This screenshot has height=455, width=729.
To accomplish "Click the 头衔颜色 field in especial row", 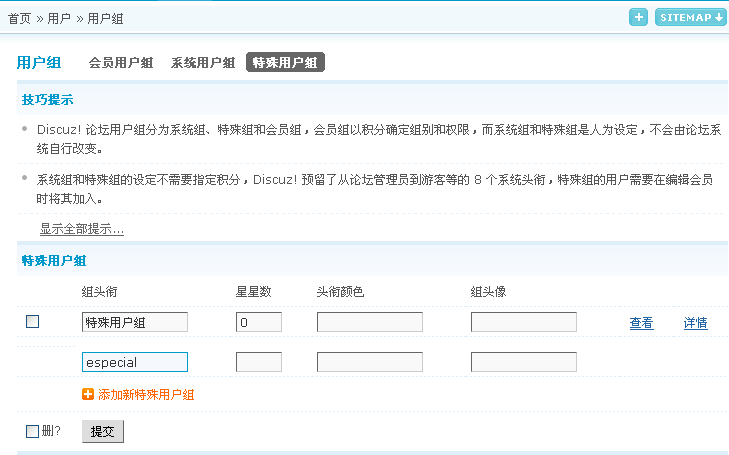I will point(370,362).
